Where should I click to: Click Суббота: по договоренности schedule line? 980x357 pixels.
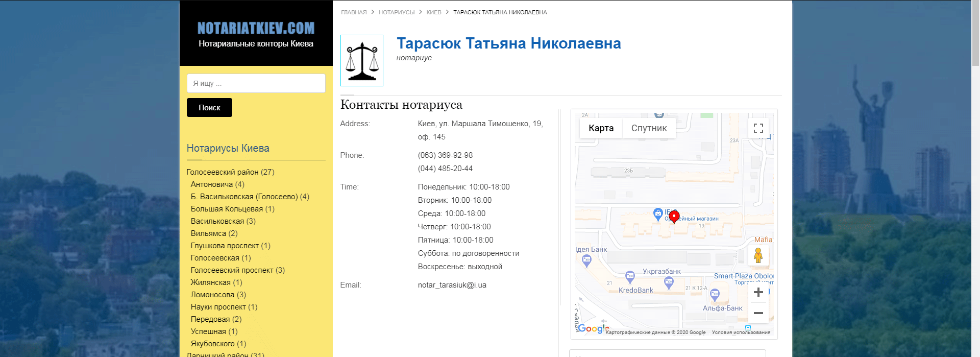[x=469, y=253]
